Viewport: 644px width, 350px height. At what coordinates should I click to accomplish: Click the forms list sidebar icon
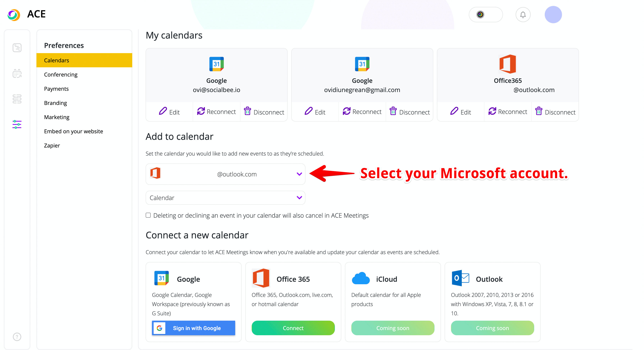click(17, 99)
